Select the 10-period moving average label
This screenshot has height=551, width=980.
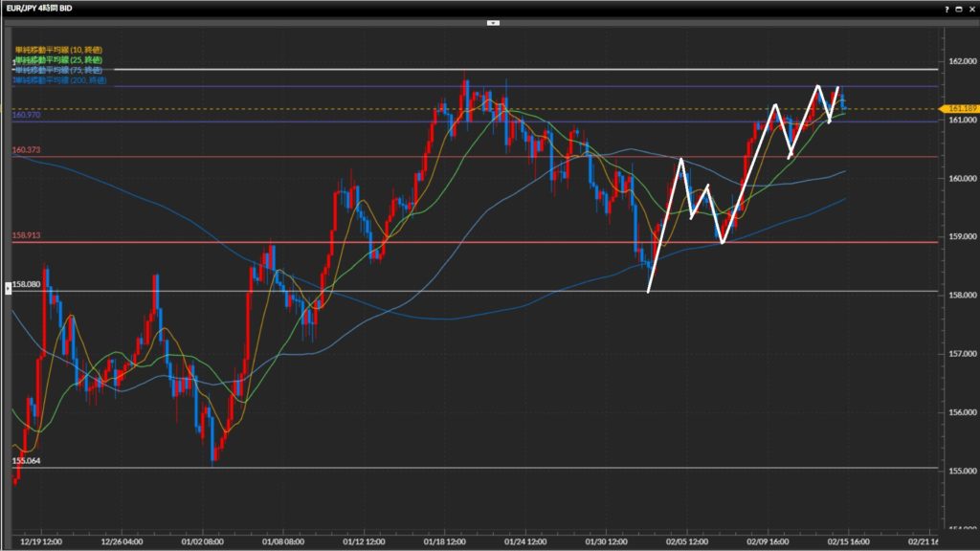pos(57,50)
